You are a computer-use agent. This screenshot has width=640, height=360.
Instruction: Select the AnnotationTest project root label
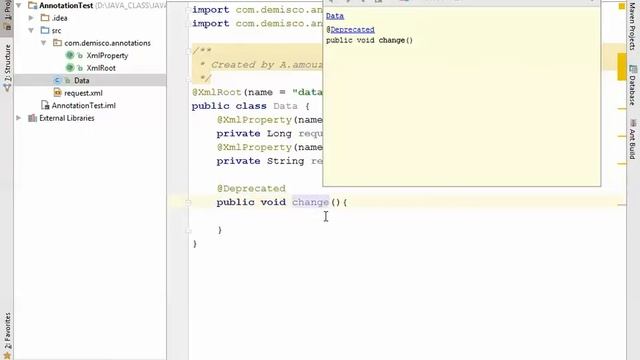click(66, 5)
